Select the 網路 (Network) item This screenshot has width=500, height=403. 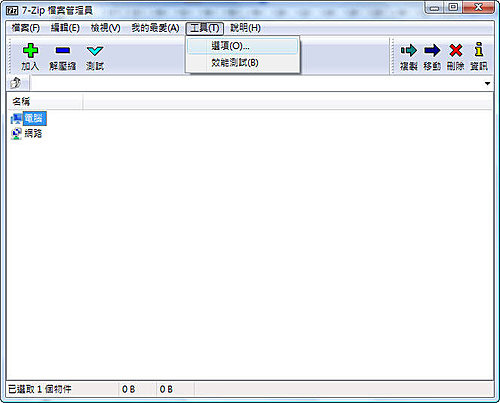[27, 134]
